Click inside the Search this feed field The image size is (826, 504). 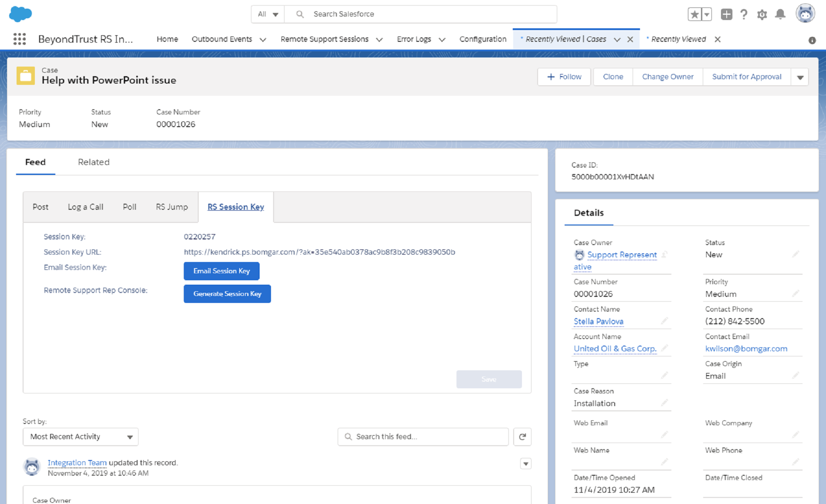click(423, 437)
